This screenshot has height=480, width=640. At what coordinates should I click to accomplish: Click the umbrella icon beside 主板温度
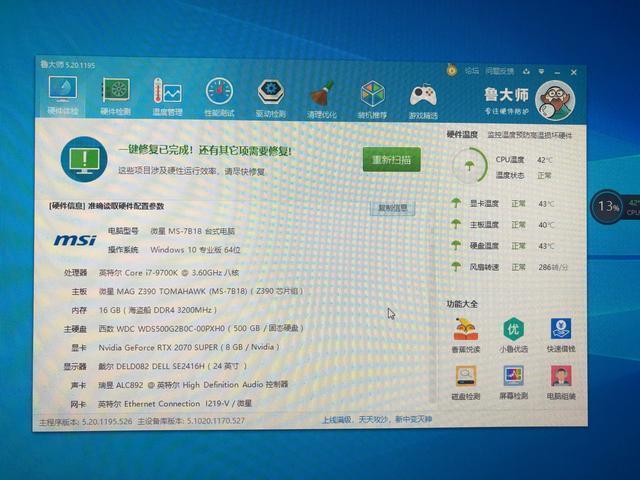pyautogui.click(x=456, y=224)
